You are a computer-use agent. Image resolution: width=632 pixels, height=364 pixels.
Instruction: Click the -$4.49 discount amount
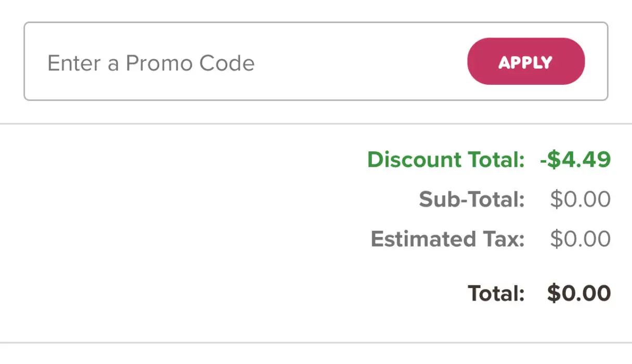pyautogui.click(x=575, y=160)
